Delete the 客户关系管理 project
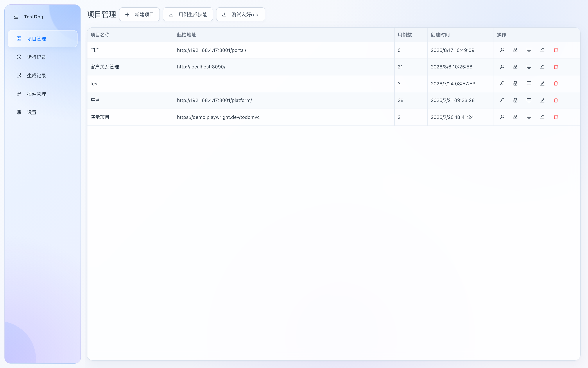588x368 pixels. pyautogui.click(x=556, y=67)
